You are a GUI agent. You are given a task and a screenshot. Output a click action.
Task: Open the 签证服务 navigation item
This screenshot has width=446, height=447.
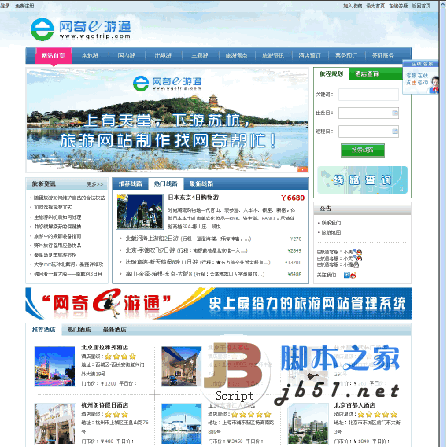(x=383, y=56)
